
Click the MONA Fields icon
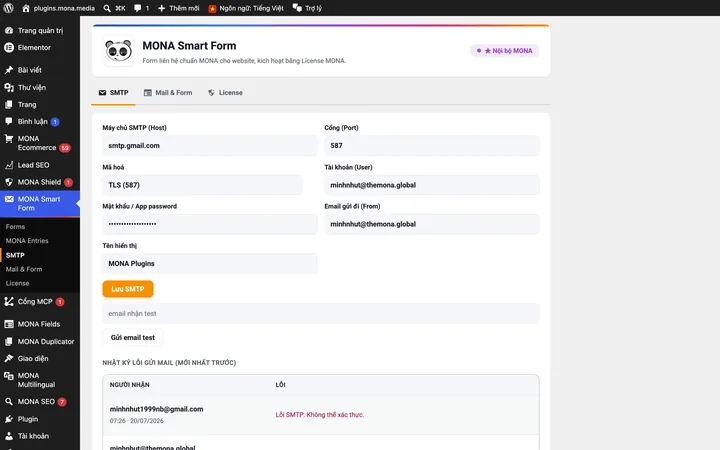[x=9, y=324]
